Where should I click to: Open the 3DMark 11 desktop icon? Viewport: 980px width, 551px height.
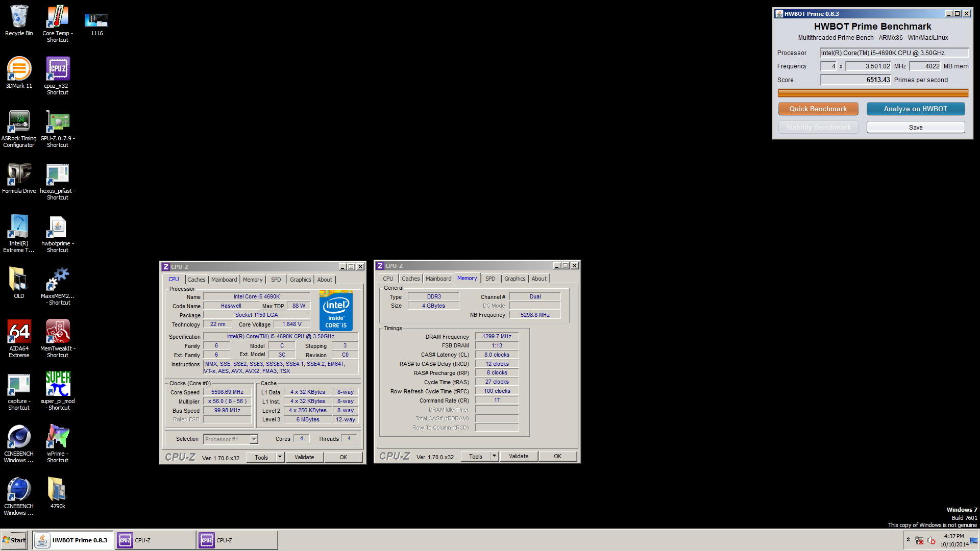point(19,72)
